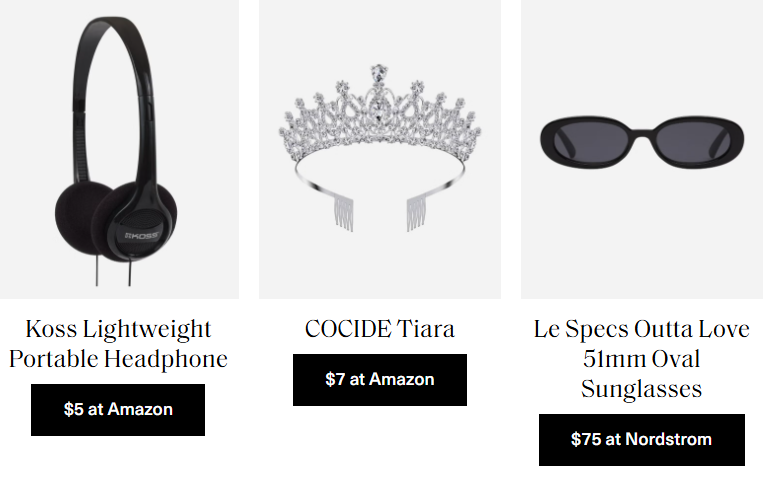Click the tiara's right hair comb

click(416, 213)
